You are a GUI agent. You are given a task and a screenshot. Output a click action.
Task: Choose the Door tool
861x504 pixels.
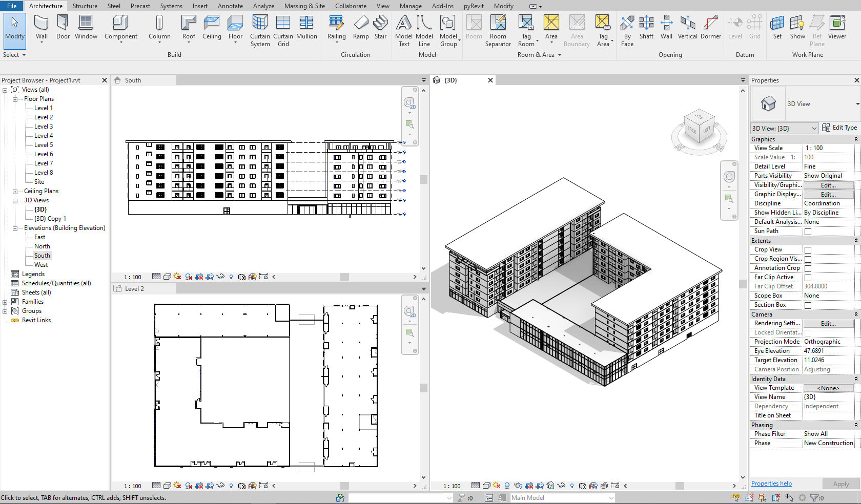tap(63, 27)
